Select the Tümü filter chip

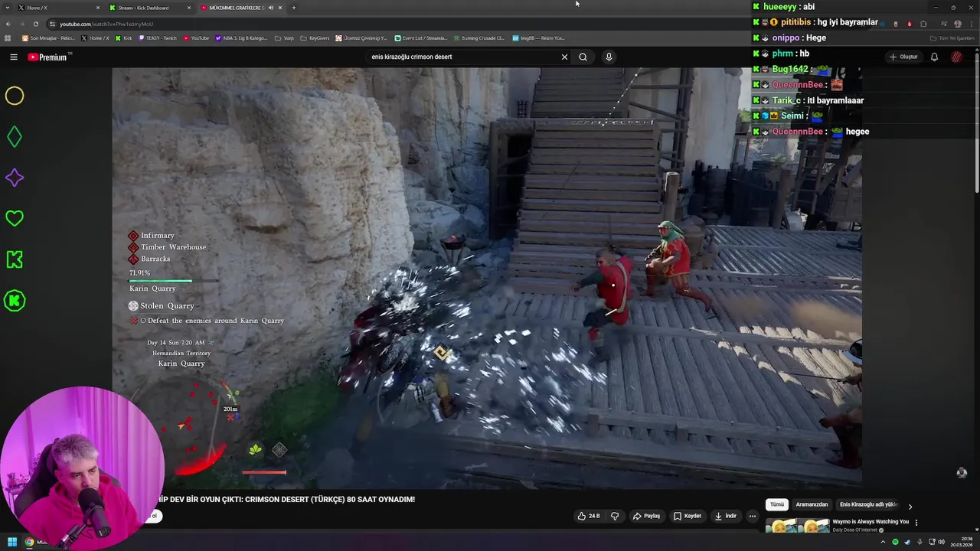click(x=777, y=504)
